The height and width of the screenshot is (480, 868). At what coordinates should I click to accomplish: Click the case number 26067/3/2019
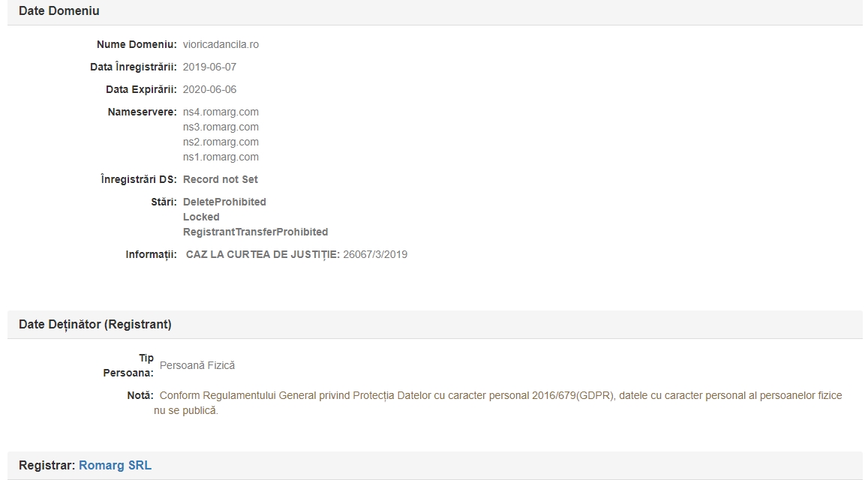click(x=375, y=254)
